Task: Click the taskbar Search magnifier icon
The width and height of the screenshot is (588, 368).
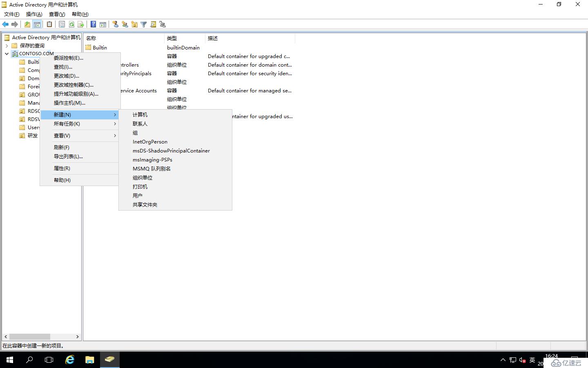Action: pos(29,360)
